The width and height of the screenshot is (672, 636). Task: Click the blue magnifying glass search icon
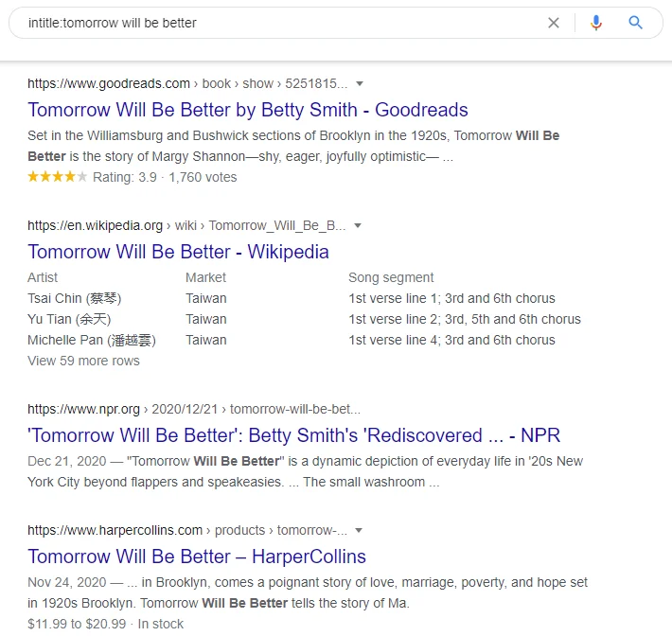(636, 23)
